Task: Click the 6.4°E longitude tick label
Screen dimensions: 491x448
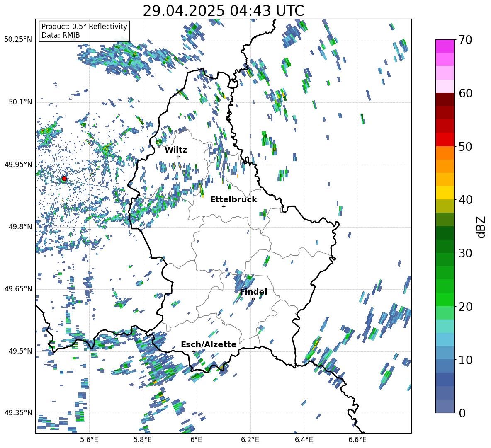Action: 304,440
